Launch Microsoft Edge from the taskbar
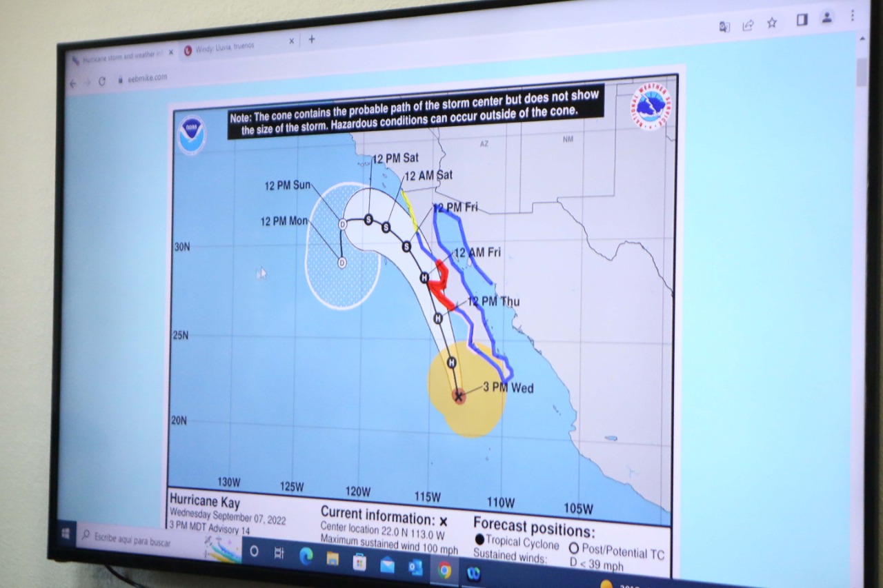883x588 pixels. (x=306, y=556)
